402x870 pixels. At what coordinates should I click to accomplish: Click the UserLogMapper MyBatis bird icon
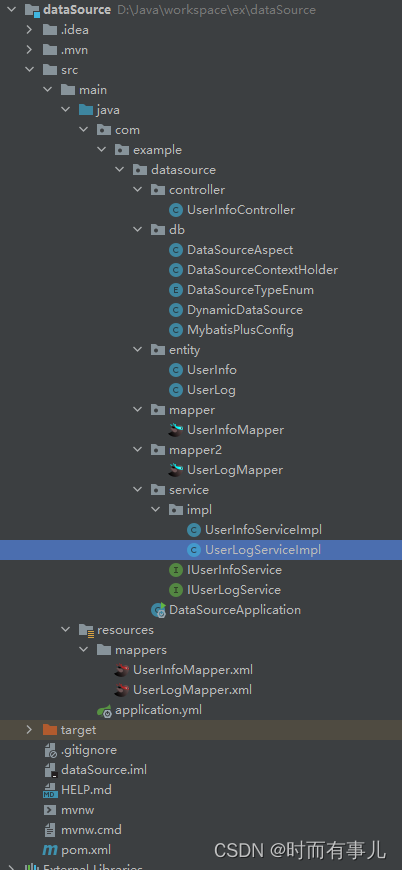(x=176, y=469)
